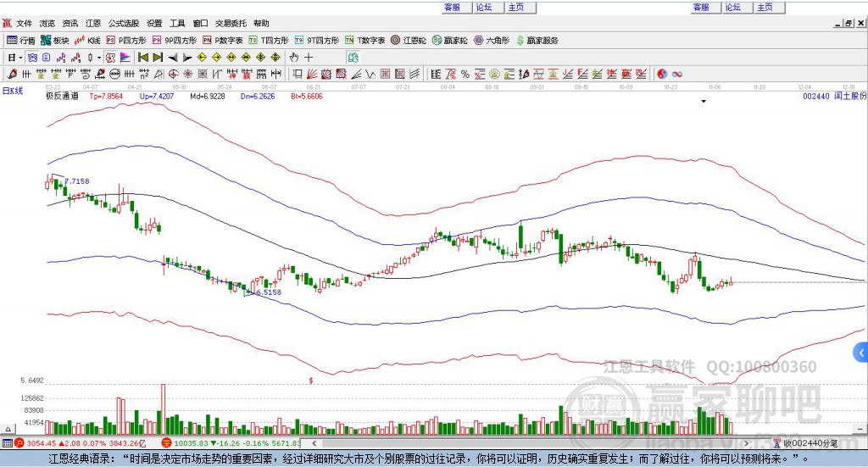Switch to K线 chart view
This screenshot has height=467, width=868.
tap(87, 41)
